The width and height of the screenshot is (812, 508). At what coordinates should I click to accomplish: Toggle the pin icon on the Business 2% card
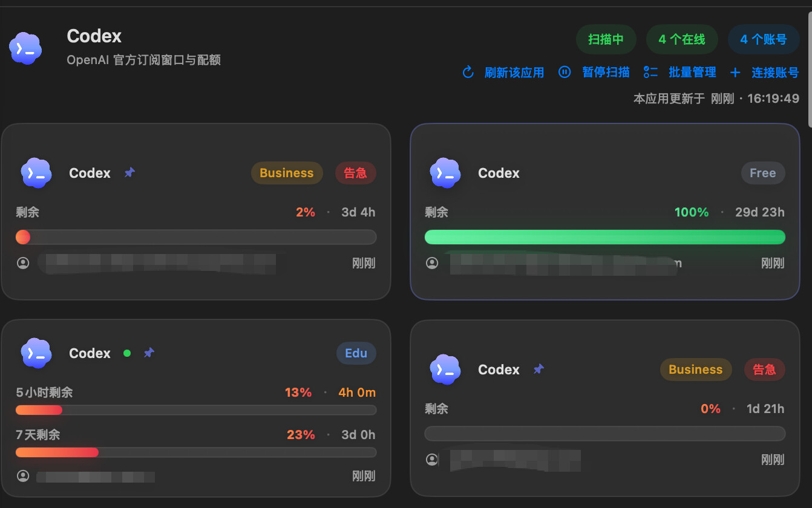click(129, 172)
